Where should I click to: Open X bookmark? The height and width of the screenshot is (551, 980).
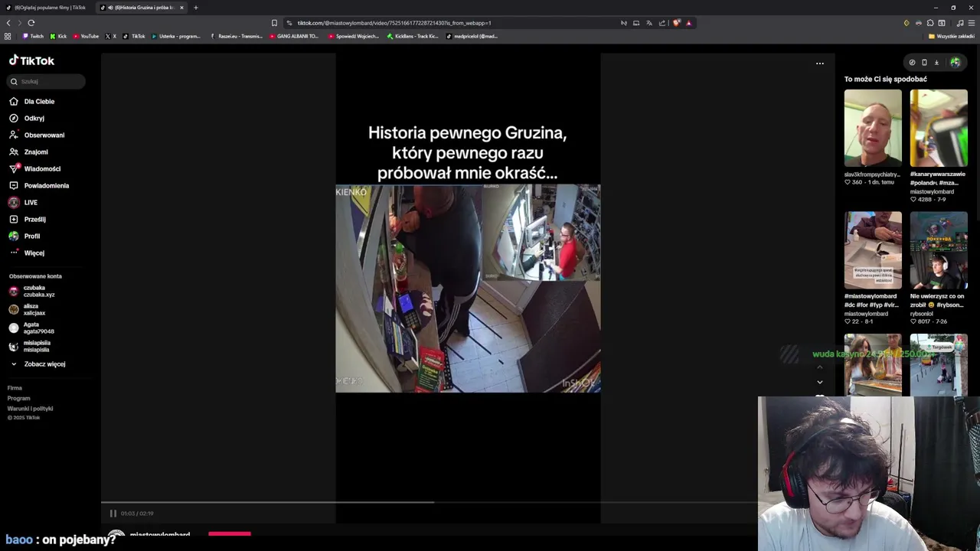(110, 36)
